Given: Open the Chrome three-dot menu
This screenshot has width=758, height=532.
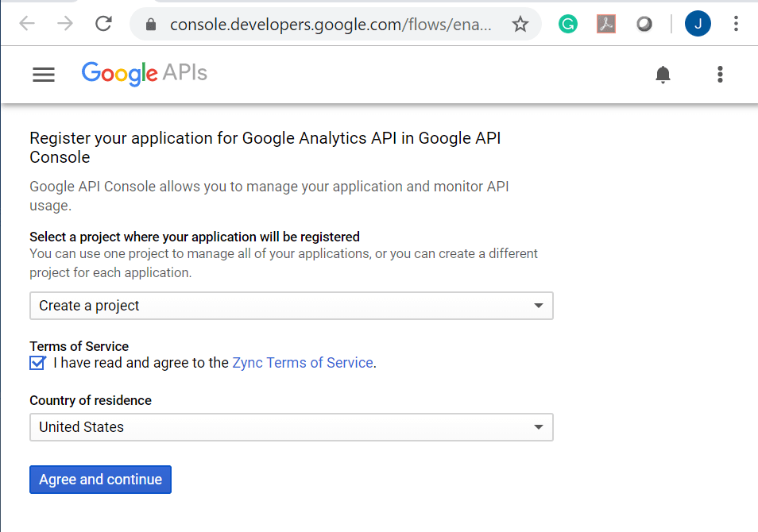Looking at the screenshot, I should [x=736, y=24].
